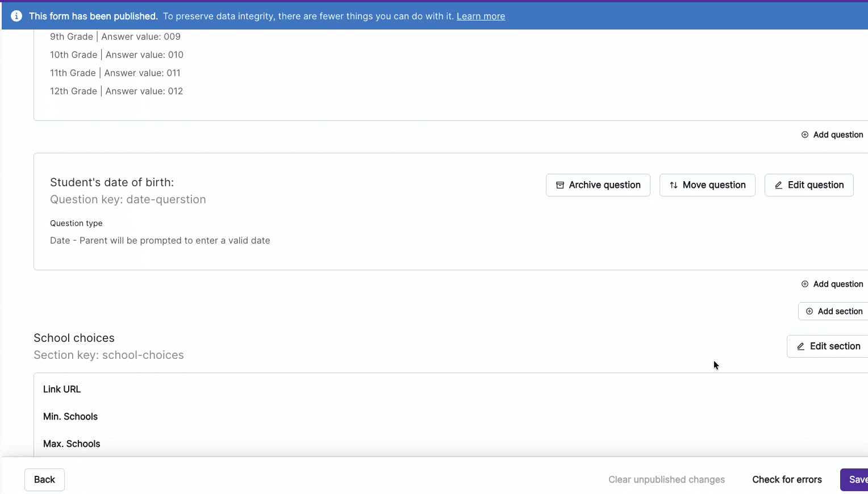Click the pencil icon on Edit section
Image resolution: width=868 pixels, height=494 pixels.
point(801,346)
